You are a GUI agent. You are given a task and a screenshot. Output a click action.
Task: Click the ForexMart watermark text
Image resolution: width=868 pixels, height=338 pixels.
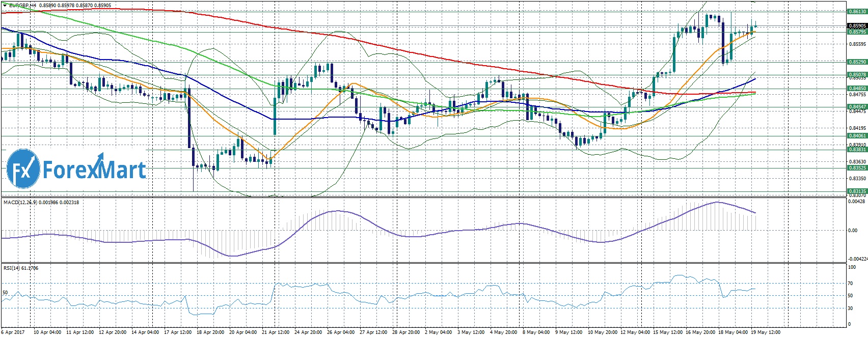tap(94, 170)
